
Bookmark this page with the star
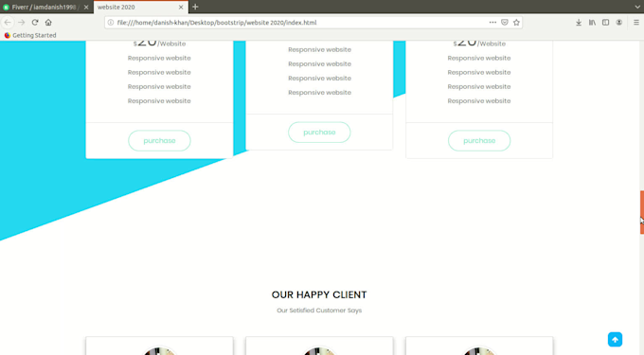tap(516, 22)
